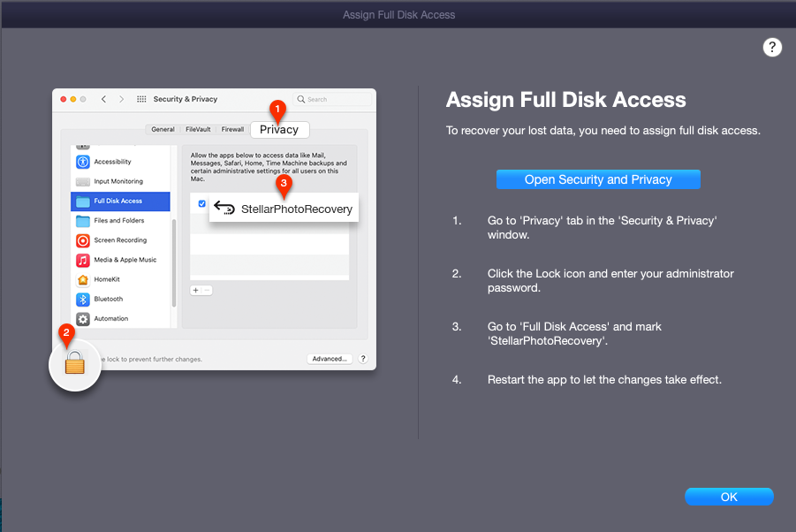Go back with the left chevron
This screenshot has width=796, height=532.
(103, 99)
